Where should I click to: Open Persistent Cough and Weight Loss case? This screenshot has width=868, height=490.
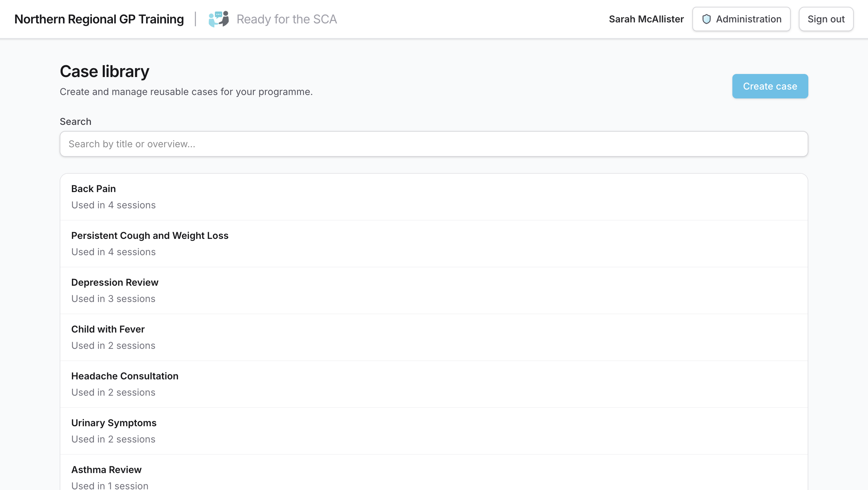pyautogui.click(x=150, y=235)
